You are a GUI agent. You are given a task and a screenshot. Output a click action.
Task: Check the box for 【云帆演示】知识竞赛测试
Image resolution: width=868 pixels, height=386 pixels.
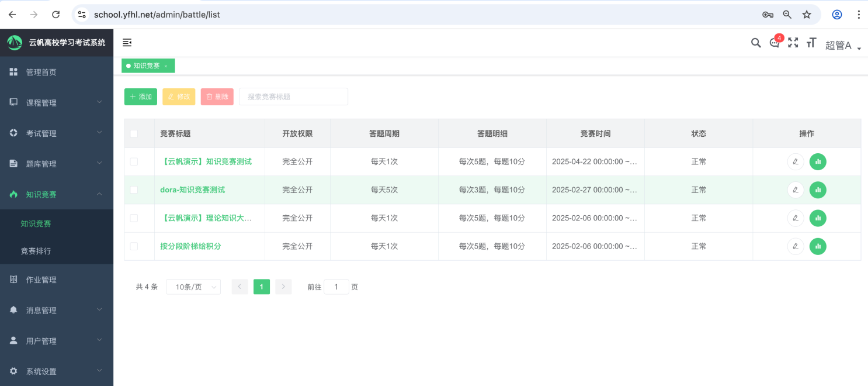pyautogui.click(x=134, y=161)
